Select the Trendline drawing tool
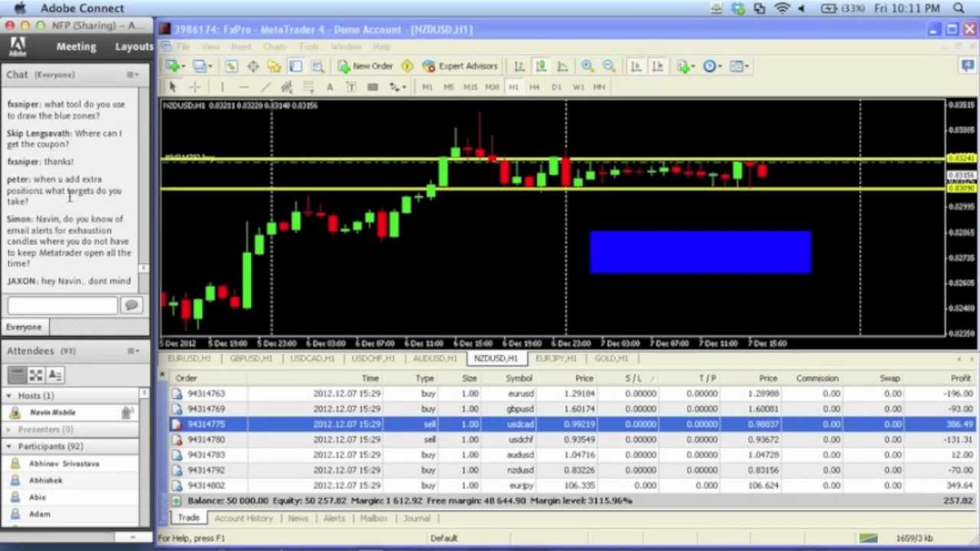 click(x=265, y=86)
